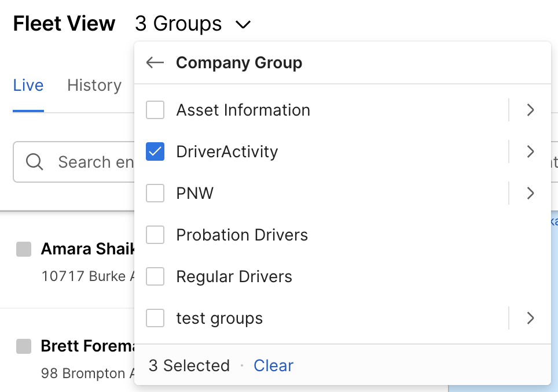Click the back arrow beside Company Group
Screen dimensions: 558x392
[155, 62]
